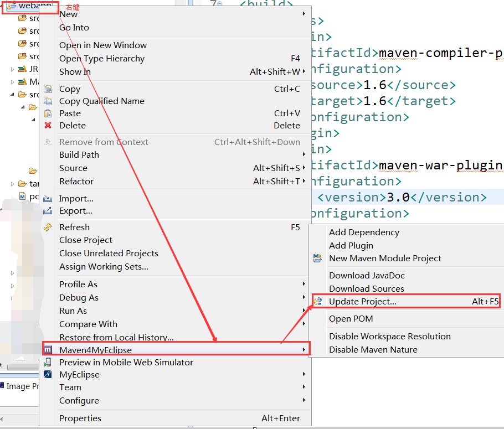Open the Run As submenu

point(304,311)
